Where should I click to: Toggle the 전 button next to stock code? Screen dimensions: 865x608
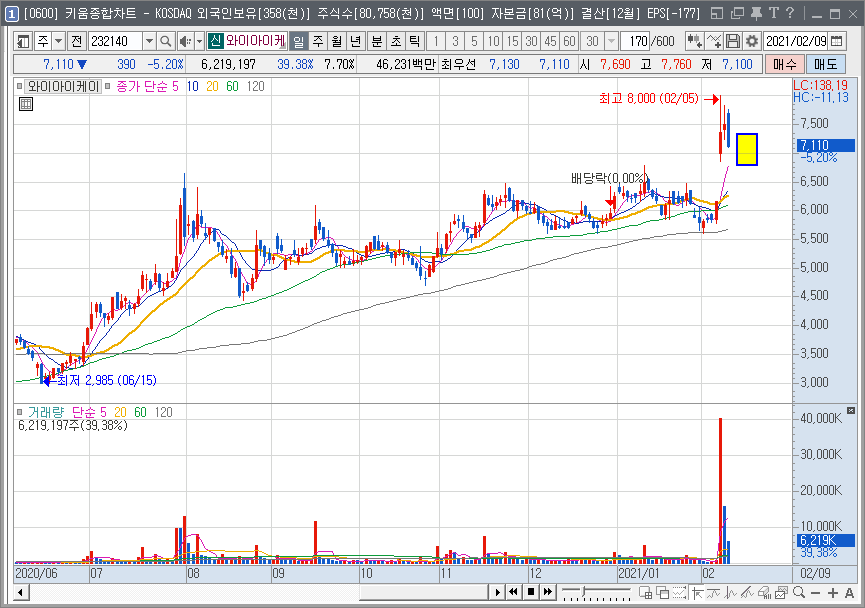click(77, 41)
